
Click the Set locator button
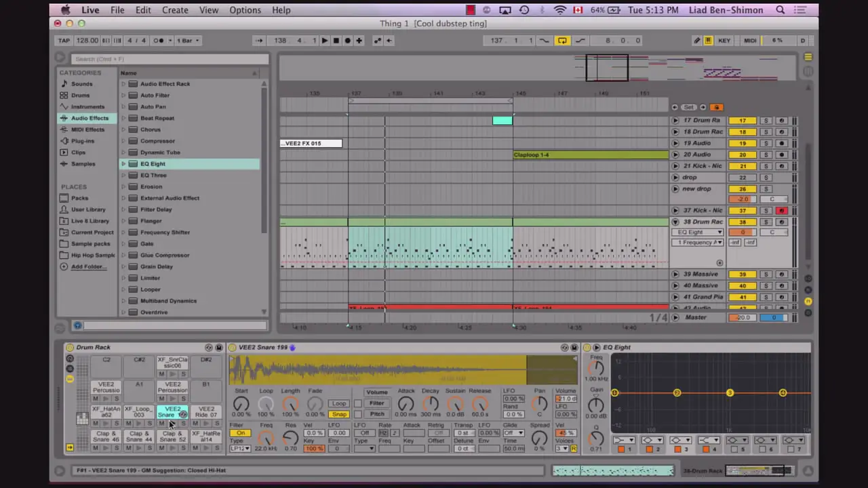pos(689,107)
